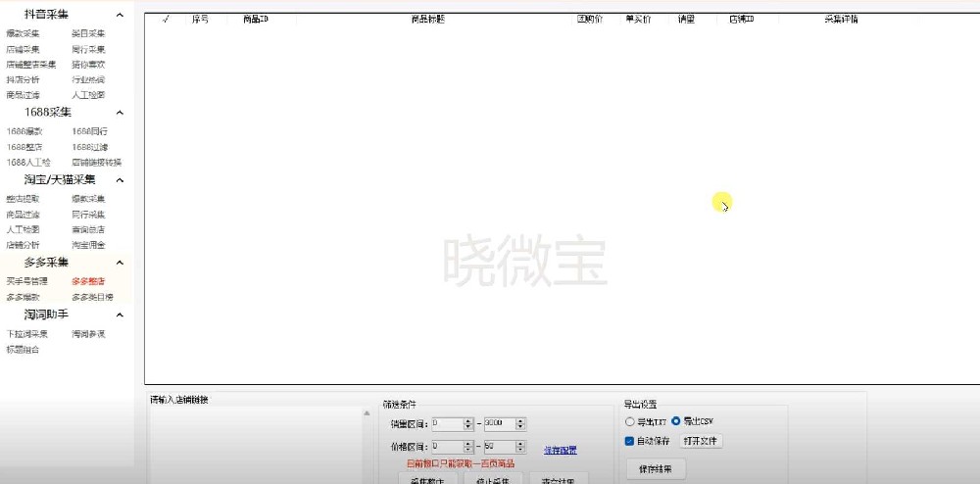Open 1688人工检 in the sidebar
980x484 pixels.
click(28, 163)
